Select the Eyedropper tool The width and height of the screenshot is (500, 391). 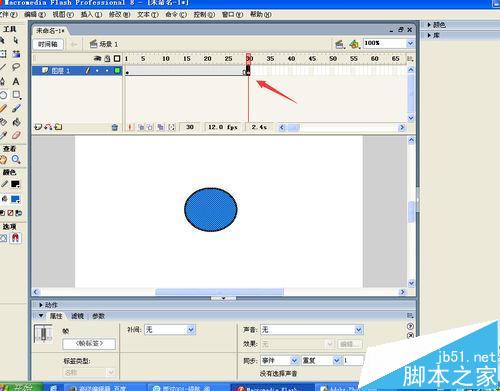(x=3, y=135)
